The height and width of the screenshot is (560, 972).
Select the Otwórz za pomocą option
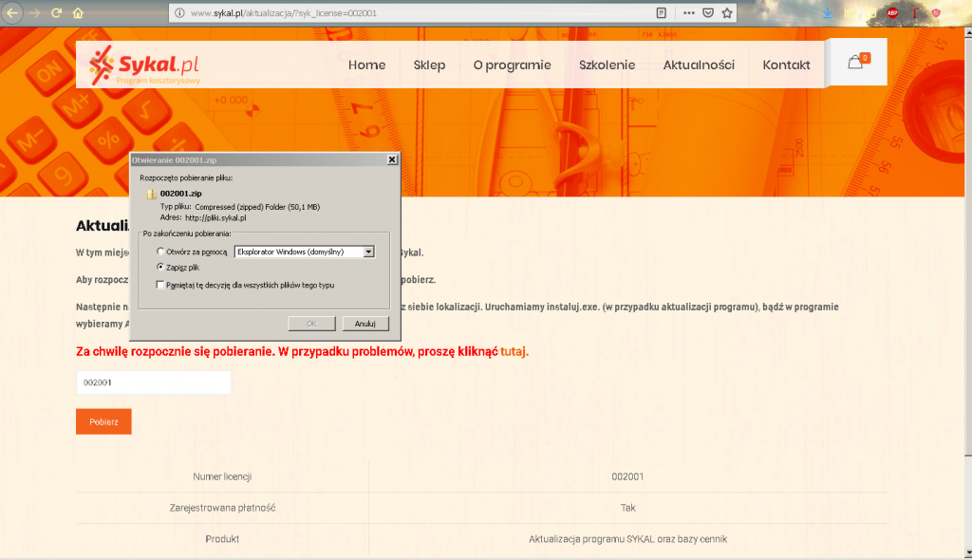click(x=161, y=251)
